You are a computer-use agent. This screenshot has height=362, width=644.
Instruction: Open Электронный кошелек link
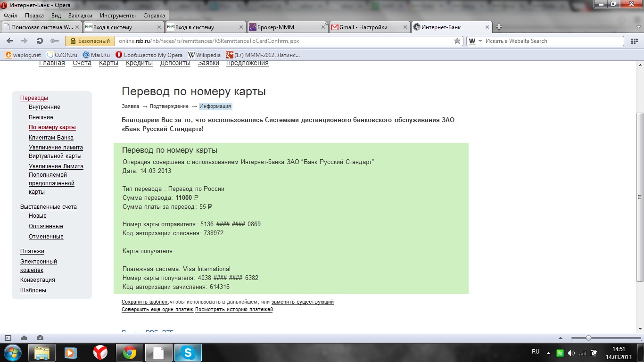(x=39, y=266)
